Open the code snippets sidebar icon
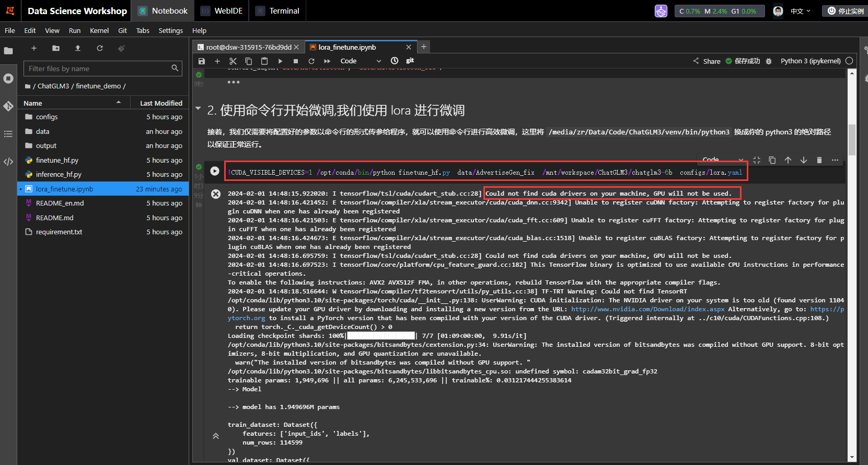Image resolution: width=868 pixels, height=465 pixels. pos(8,162)
